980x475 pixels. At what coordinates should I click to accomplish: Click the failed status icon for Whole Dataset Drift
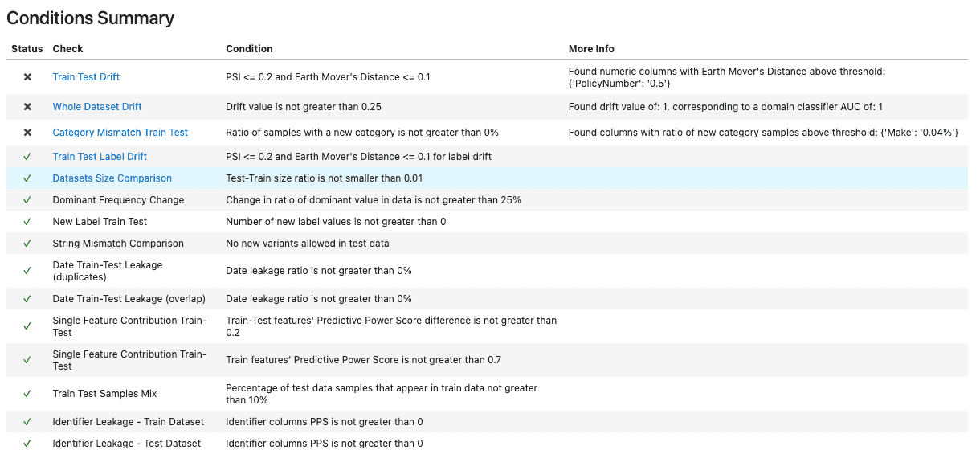[x=27, y=107]
